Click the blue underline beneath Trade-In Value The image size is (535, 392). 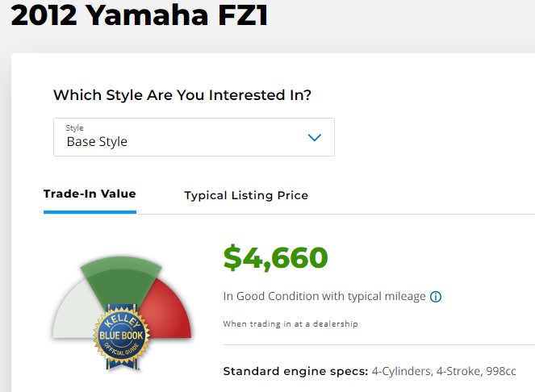(90, 212)
